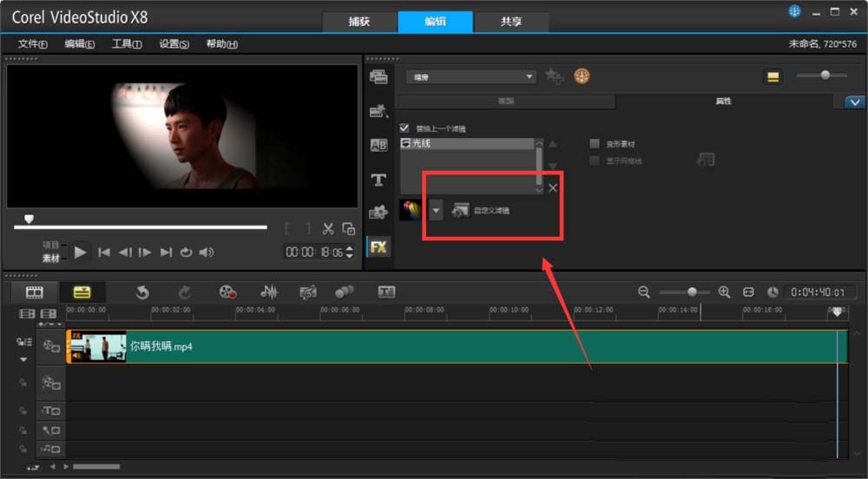
Task: Undo the last action
Action: [x=142, y=292]
